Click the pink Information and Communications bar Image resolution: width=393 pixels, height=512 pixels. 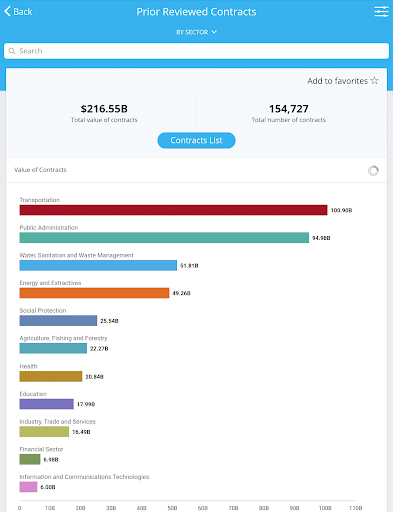(x=28, y=487)
